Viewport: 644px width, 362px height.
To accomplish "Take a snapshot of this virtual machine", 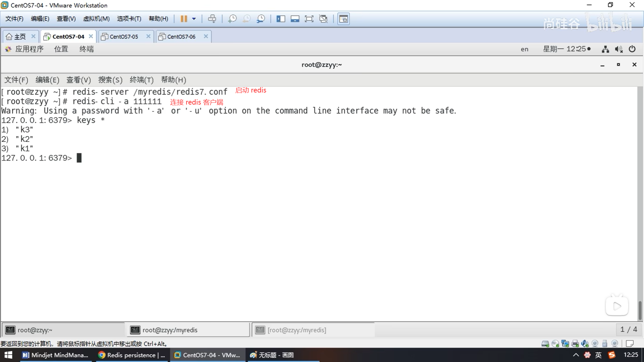I will pyautogui.click(x=232, y=19).
